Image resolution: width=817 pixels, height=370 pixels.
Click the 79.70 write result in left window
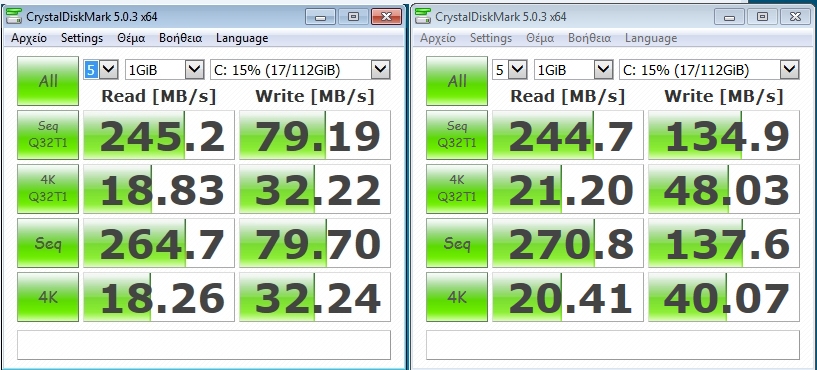(315, 243)
